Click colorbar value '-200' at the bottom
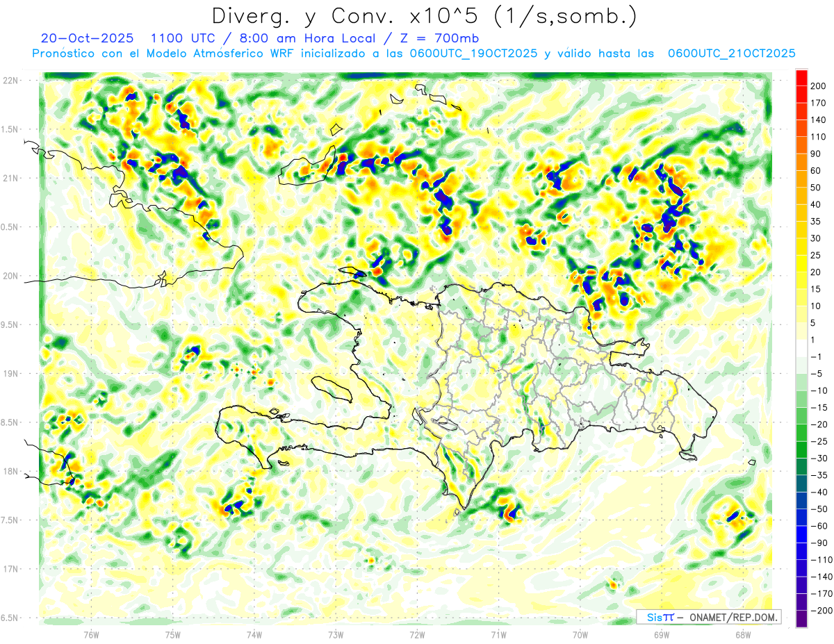The width and height of the screenshot is (834, 644). click(x=822, y=611)
